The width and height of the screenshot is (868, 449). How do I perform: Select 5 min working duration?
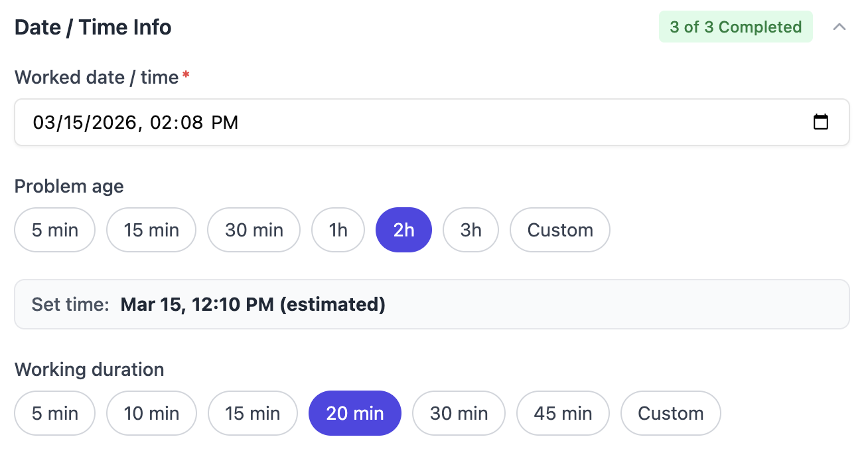[x=55, y=413]
